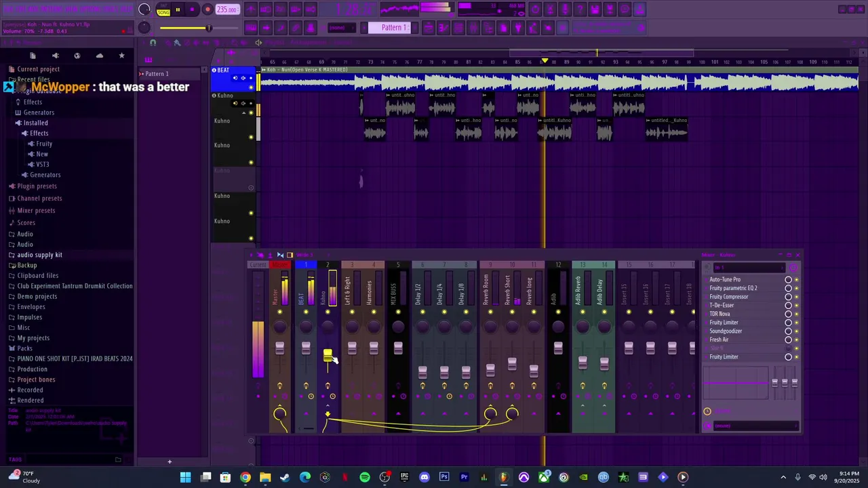Expand the Packs folder in the browser
This screenshot has width=868, height=488.
pyautogui.click(x=24, y=348)
